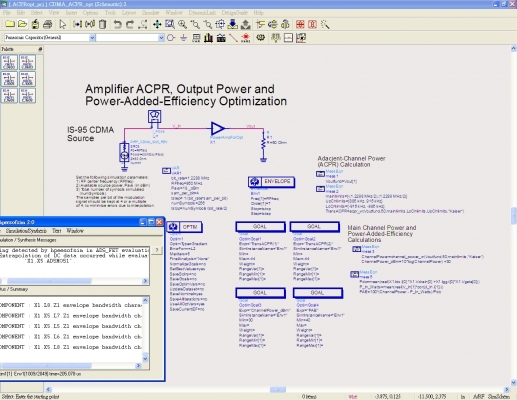The width and height of the screenshot is (517, 400).
Task: Click the palette pin '#' button
Action: point(40,49)
